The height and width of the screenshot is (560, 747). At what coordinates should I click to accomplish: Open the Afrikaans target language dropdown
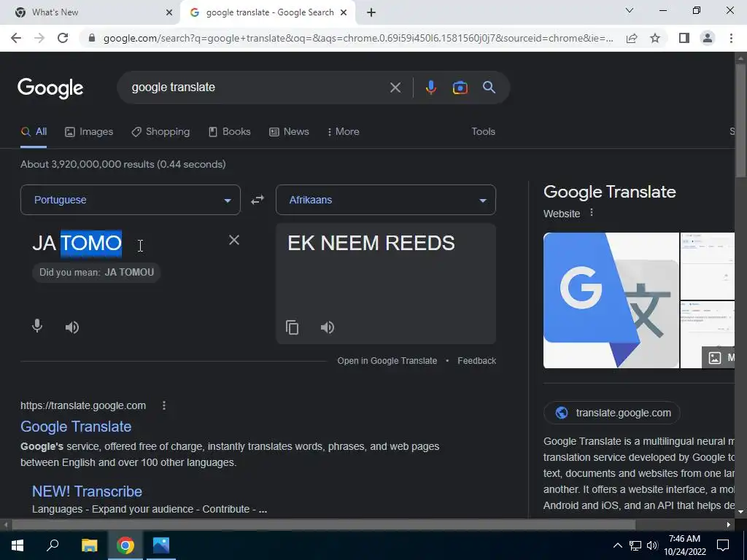(x=385, y=200)
